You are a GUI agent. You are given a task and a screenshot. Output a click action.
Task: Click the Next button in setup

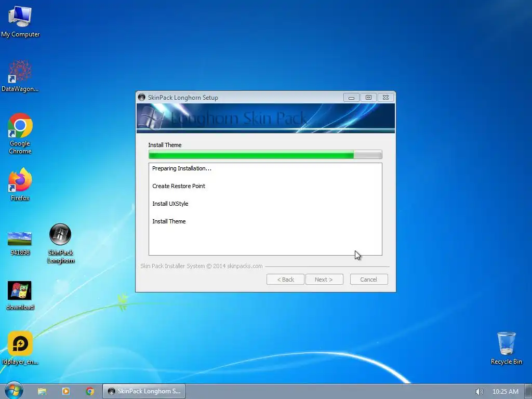pyautogui.click(x=324, y=280)
